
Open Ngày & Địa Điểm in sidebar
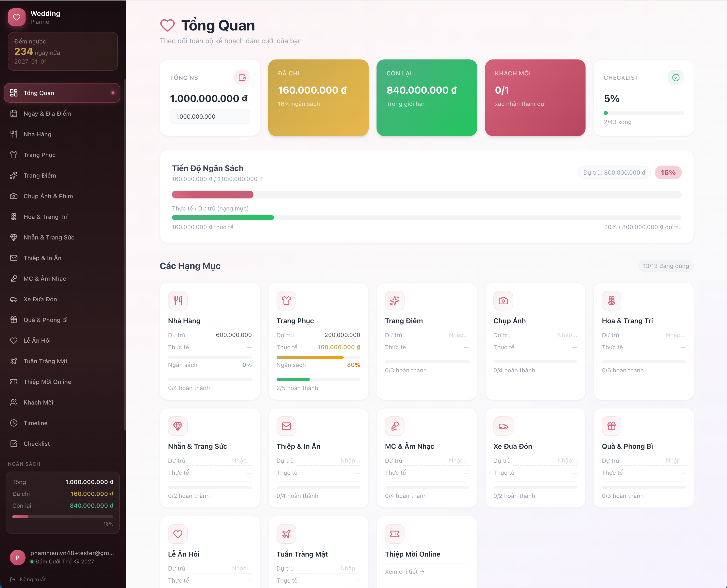click(62, 113)
